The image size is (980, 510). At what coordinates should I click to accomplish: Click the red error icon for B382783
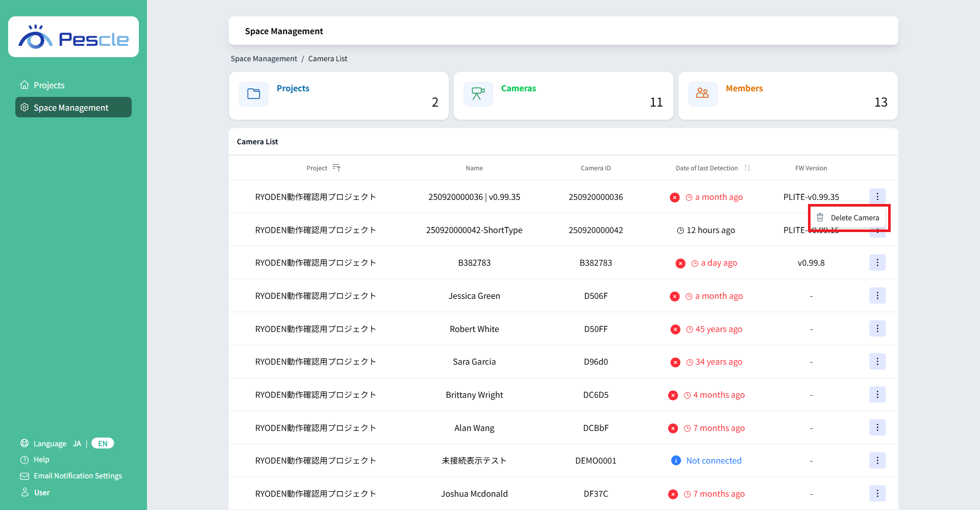[x=680, y=263]
